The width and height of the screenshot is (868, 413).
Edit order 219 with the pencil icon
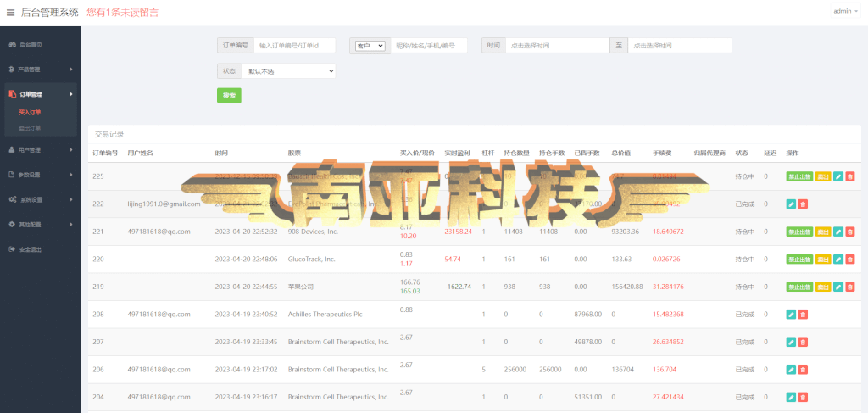[838, 287]
